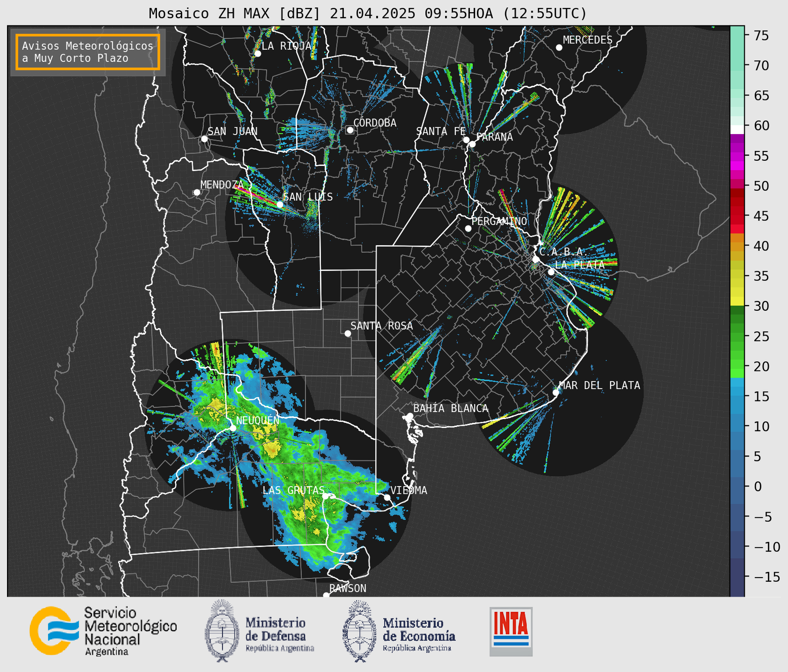Select the PERGAMINO city marker dot
Screen dimensions: 788x672
point(468,229)
